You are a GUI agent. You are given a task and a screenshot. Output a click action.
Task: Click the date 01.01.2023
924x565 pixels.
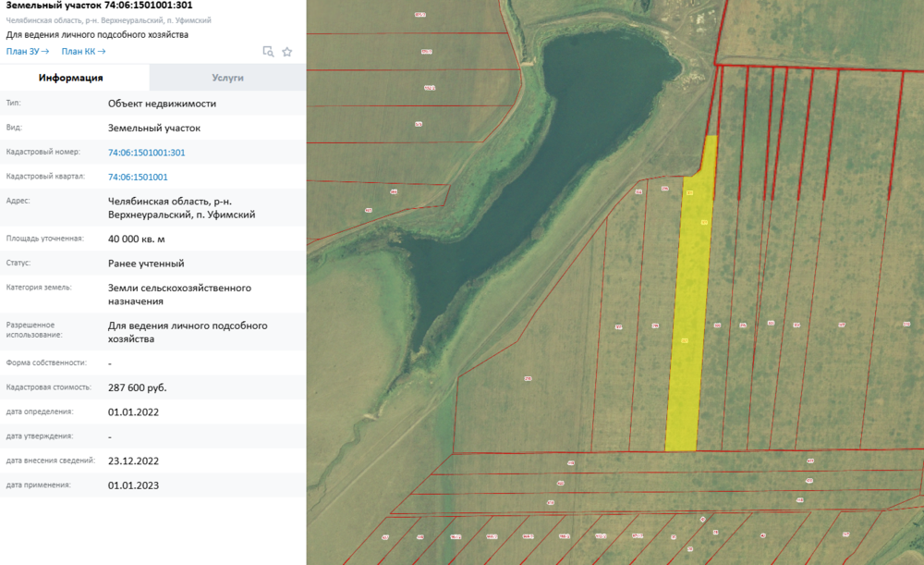(133, 485)
